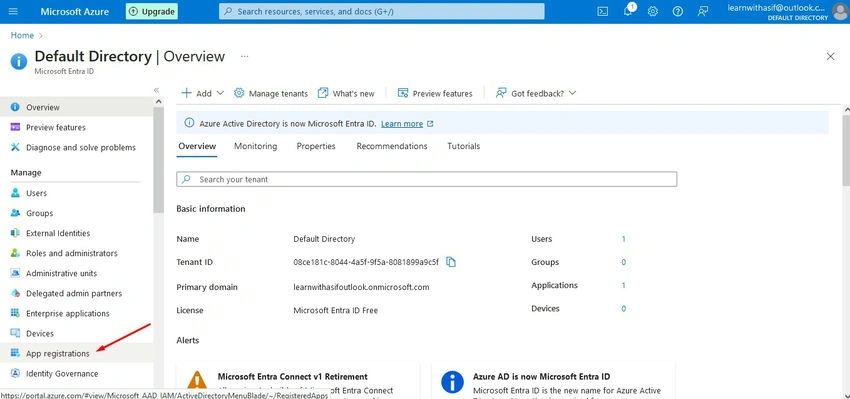The height and width of the screenshot is (399, 850).
Task: Click the Search your tenant field
Action: pyautogui.click(x=427, y=179)
